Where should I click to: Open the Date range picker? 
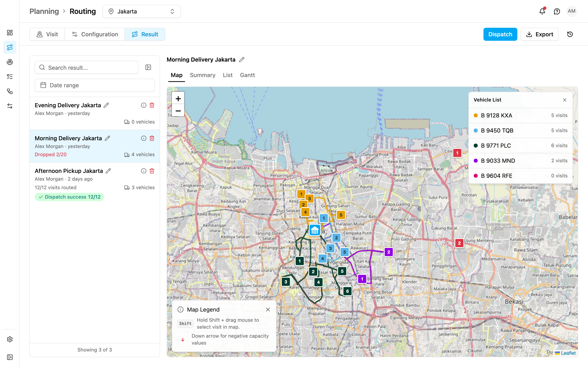[95, 85]
